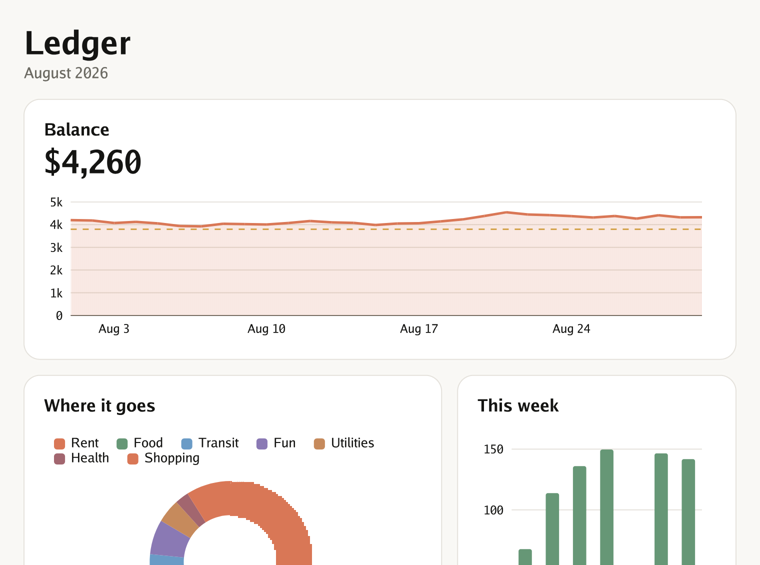The height and width of the screenshot is (565, 760).
Task: Click the $4,260 balance amount
Action: click(x=93, y=162)
